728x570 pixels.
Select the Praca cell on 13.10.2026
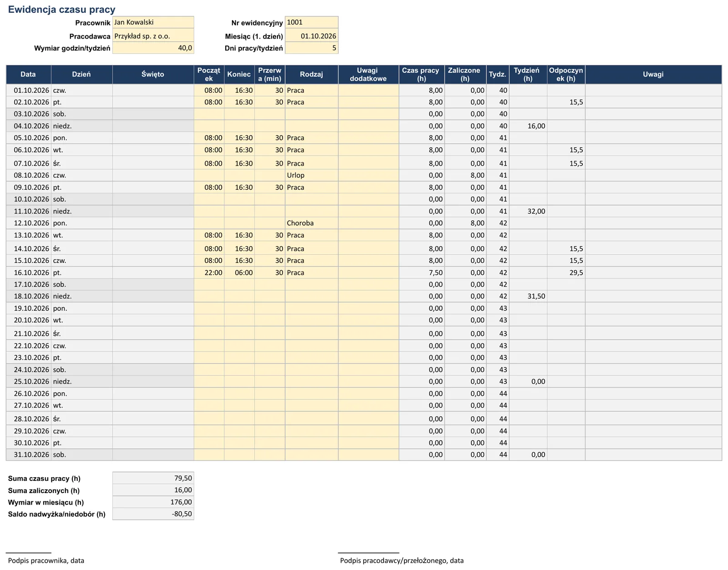pyautogui.click(x=312, y=235)
